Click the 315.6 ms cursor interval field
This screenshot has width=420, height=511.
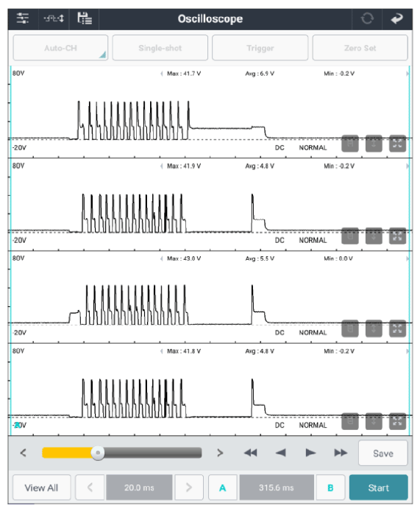tap(277, 487)
